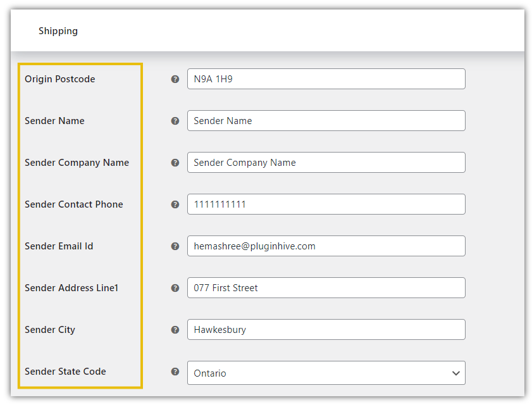
Task: Click the Sender State Code label
Action: tap(65, 372)
